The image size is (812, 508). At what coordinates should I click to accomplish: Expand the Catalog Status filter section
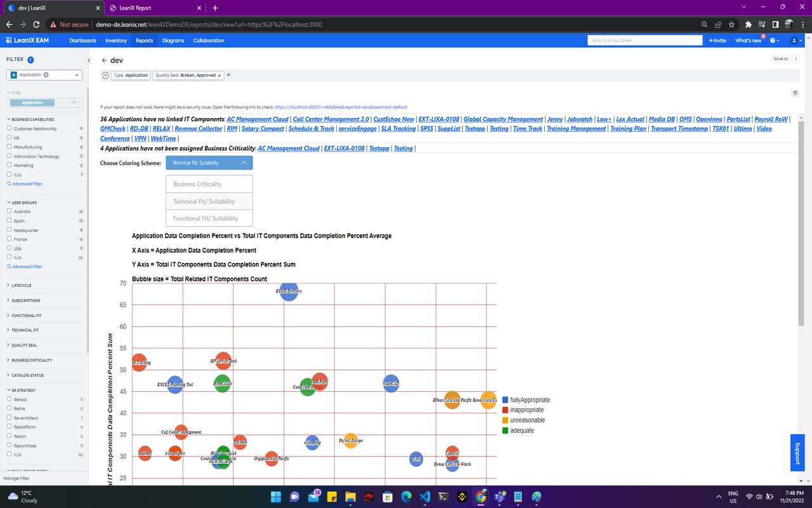click(x=27, y=375)
